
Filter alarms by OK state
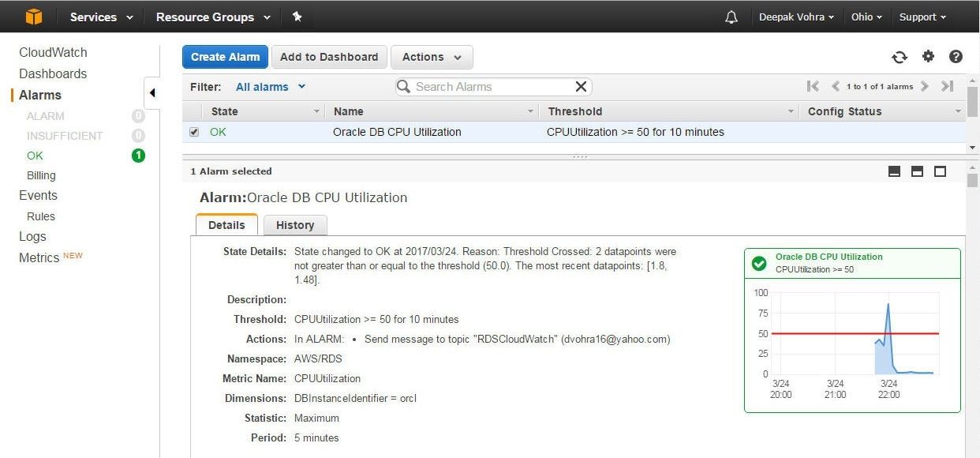click(x=35, y=156)
